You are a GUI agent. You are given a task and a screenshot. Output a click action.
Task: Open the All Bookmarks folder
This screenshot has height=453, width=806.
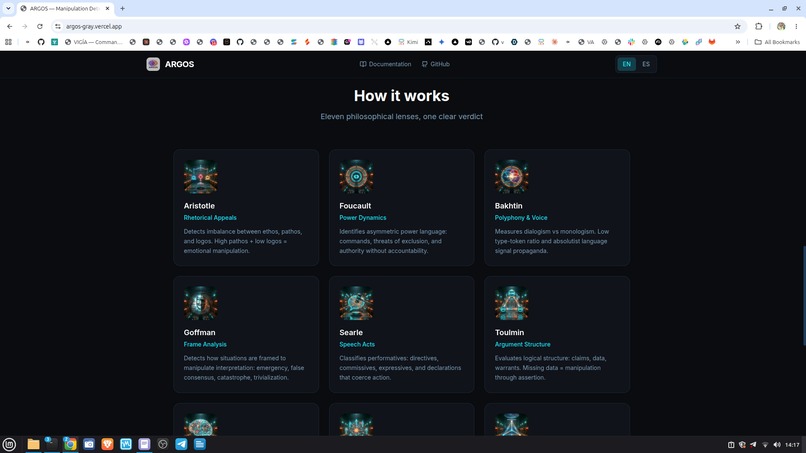coord(777,42)
